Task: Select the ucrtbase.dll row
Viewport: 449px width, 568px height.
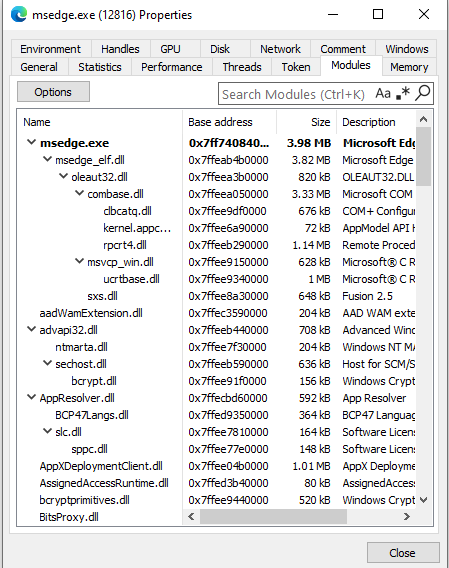Action: coord(216,279)
